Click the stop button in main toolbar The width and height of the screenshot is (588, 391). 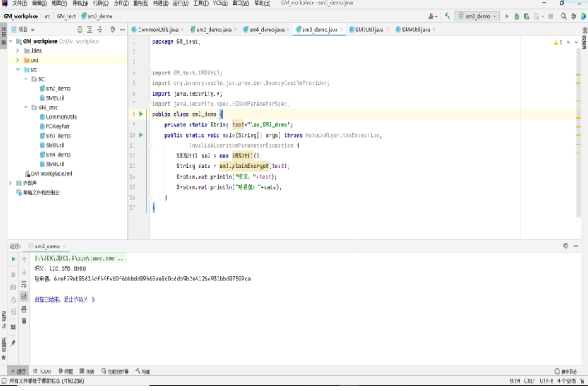coord(551,16)
